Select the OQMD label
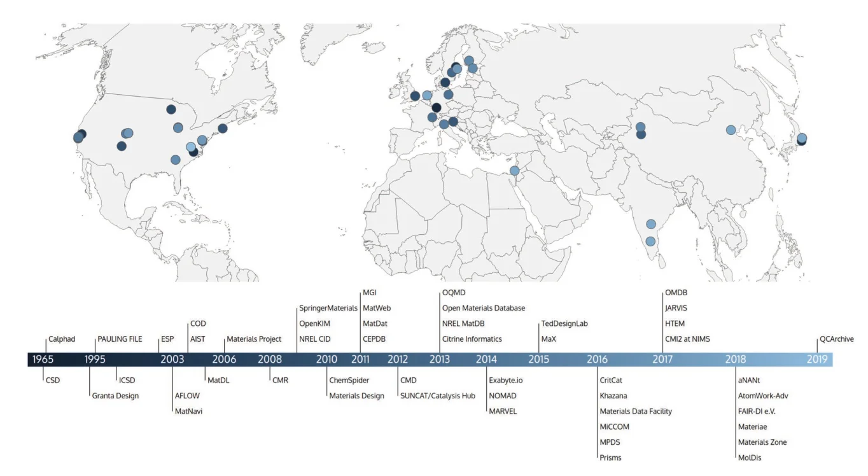 [453, 292]
